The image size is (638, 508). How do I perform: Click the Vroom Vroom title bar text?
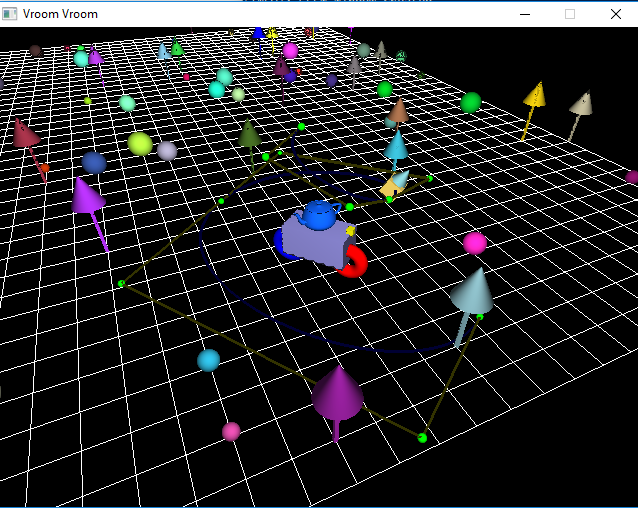[x=60, y=14]
